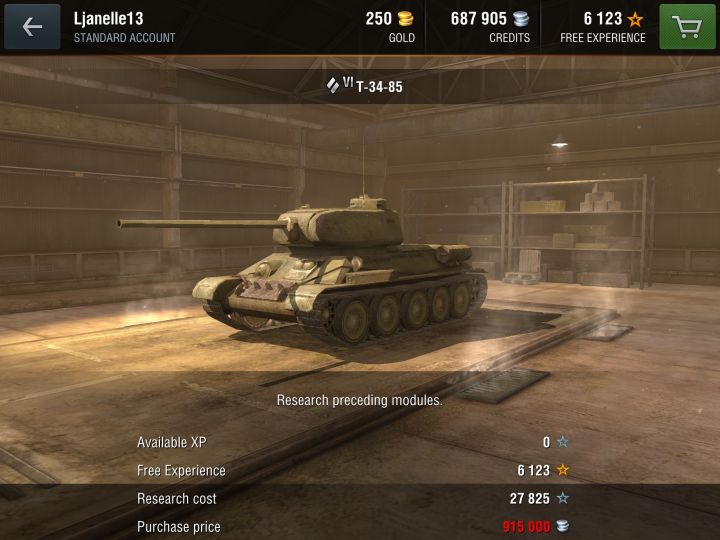
Task: Tap the 6 123 free experience balance in header
Action: click(x=602, y=19)
